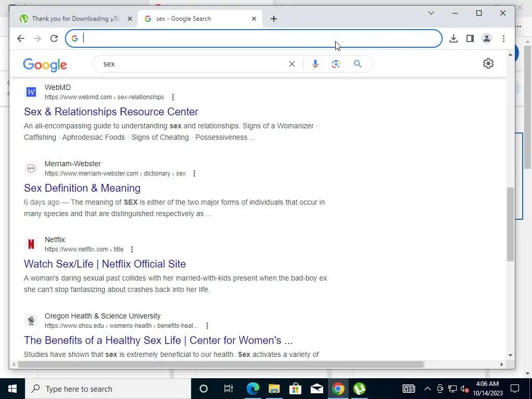Image resolution: width=532 pixels, height=399 pixels.
Task: Open News and interests taskbar icon
Action: click(x=408, y=389)
